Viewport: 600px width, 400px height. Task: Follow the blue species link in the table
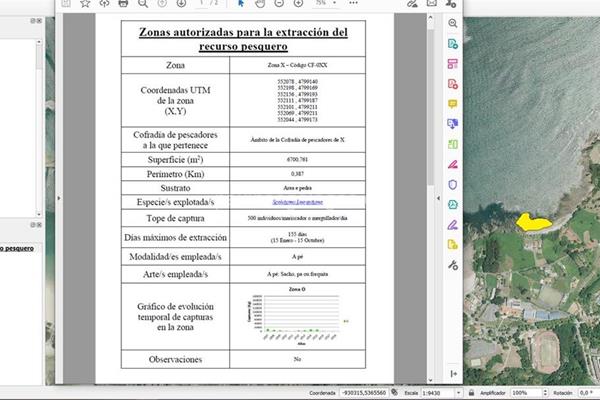click(x=297, y=202)
